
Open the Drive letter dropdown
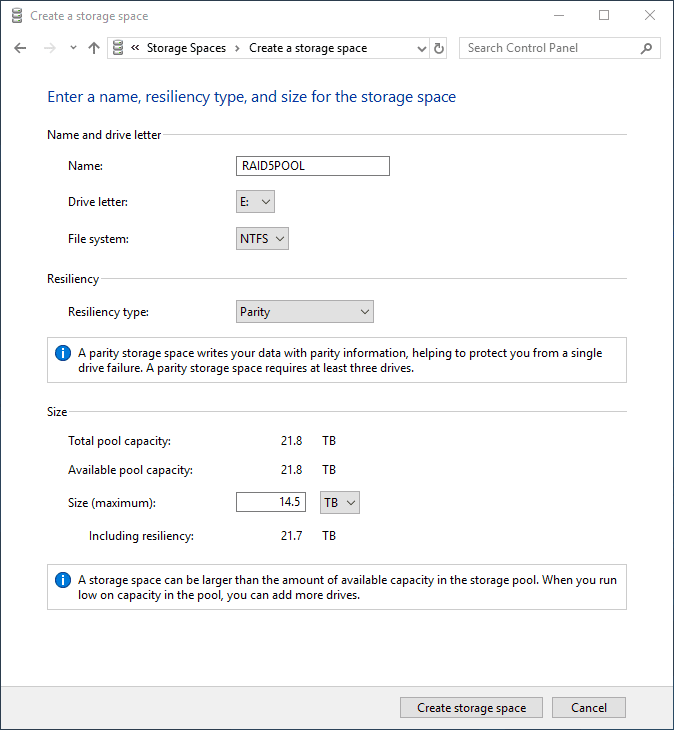point(255,202)
